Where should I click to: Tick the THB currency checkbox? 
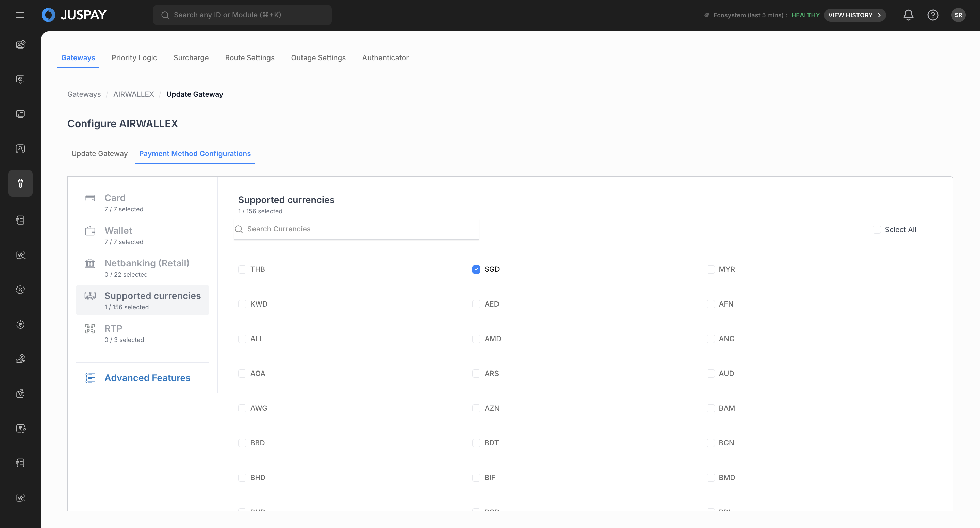coord(242,269)
